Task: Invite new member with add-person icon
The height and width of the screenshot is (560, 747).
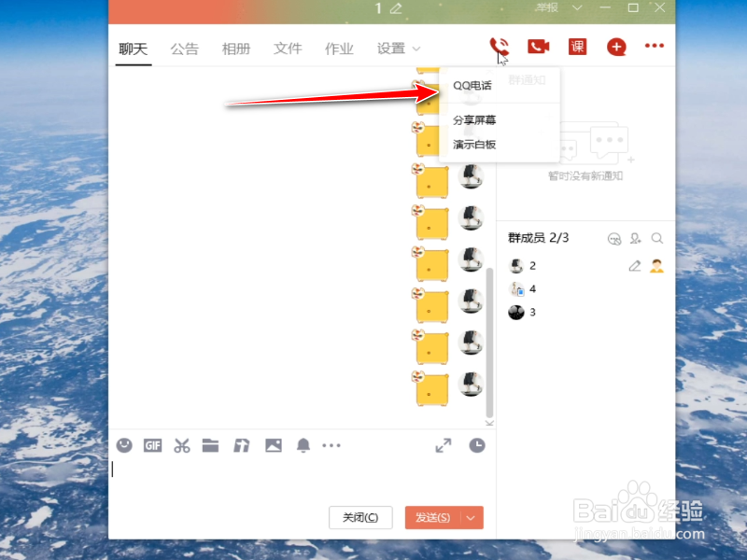Action: [x=636, y=238]
